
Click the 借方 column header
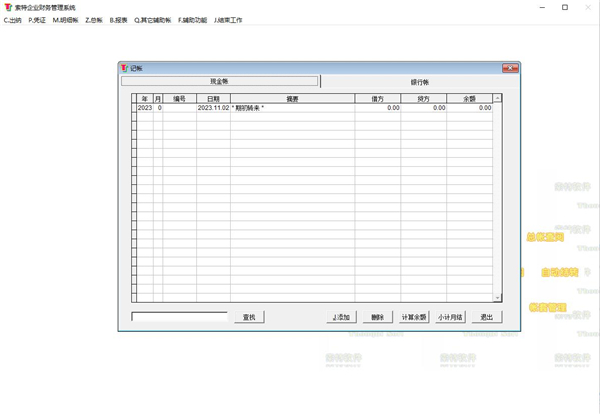tap(378, 99)
